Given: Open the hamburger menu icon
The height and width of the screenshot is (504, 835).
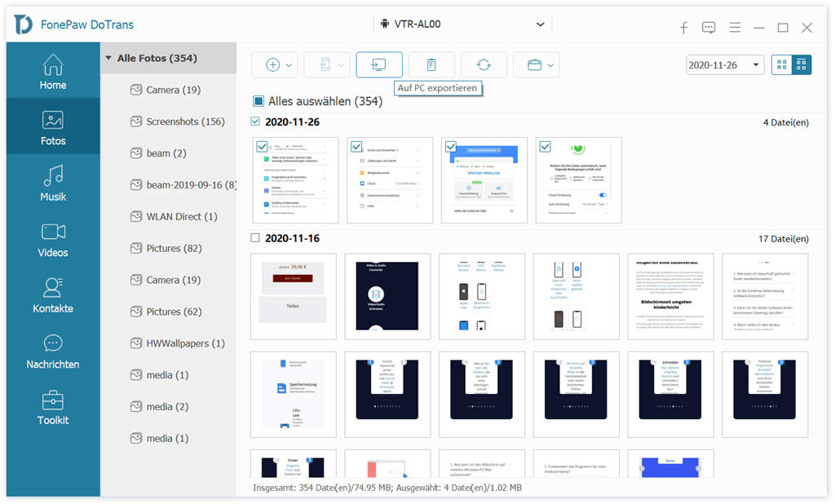Looking at the screenshot, I should coord(735,27).
